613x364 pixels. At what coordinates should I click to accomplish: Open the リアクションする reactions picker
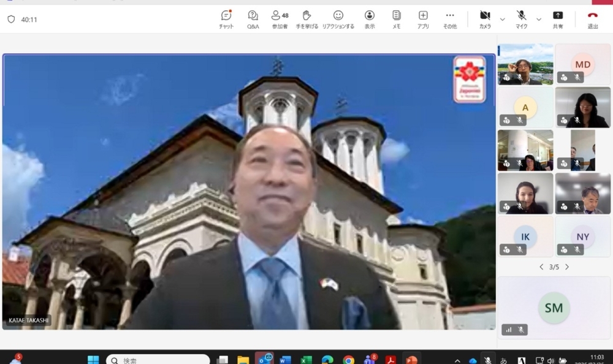pos(338,19)
